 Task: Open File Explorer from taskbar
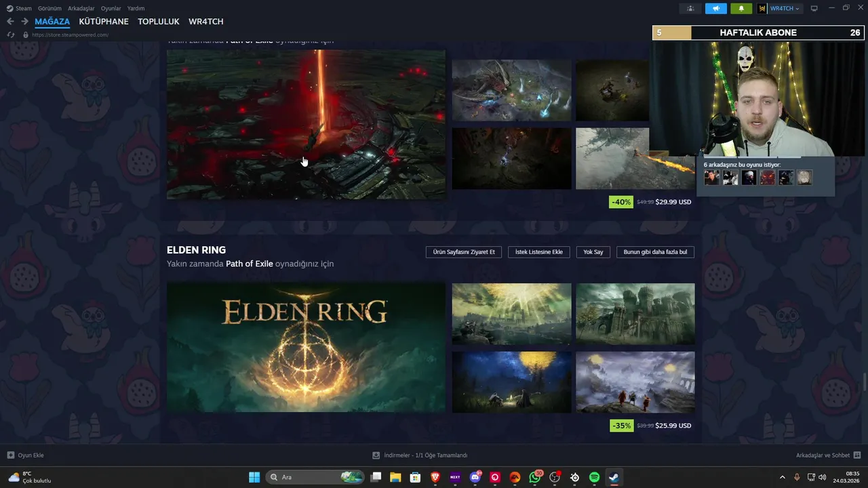click(x=395, y=477)
